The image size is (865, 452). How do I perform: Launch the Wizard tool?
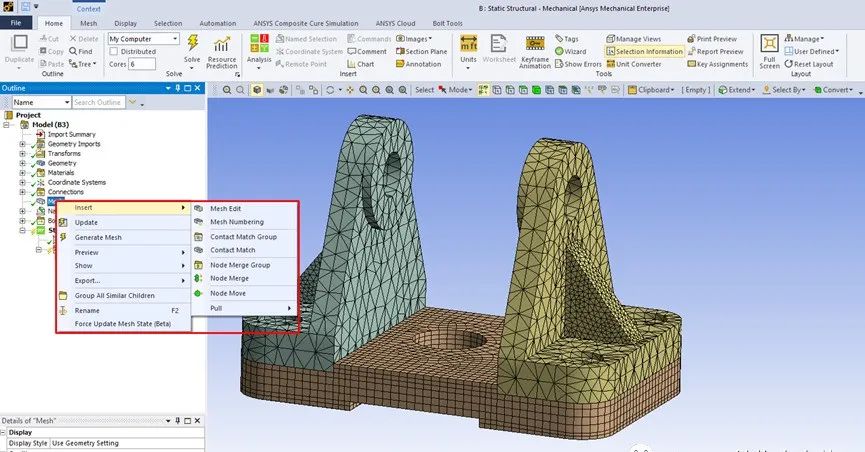(570, 51)
